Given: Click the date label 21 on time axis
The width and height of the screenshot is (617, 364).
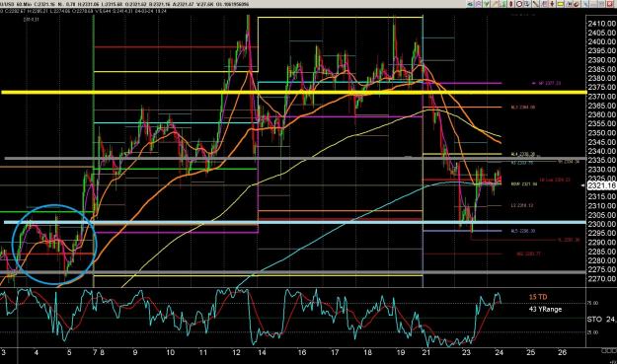Looking at the screenshot, I should click(426, 352).
